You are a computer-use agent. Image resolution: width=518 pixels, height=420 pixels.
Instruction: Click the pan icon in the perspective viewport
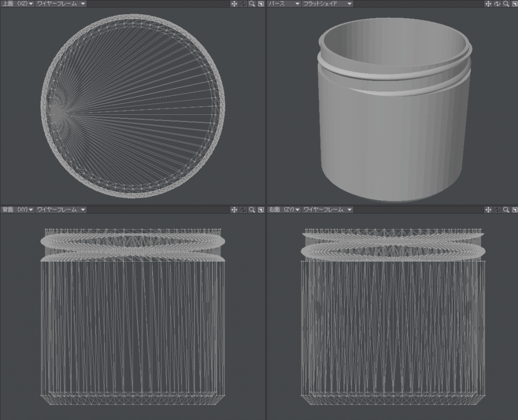pyautogui.click(x=488, y=4)
